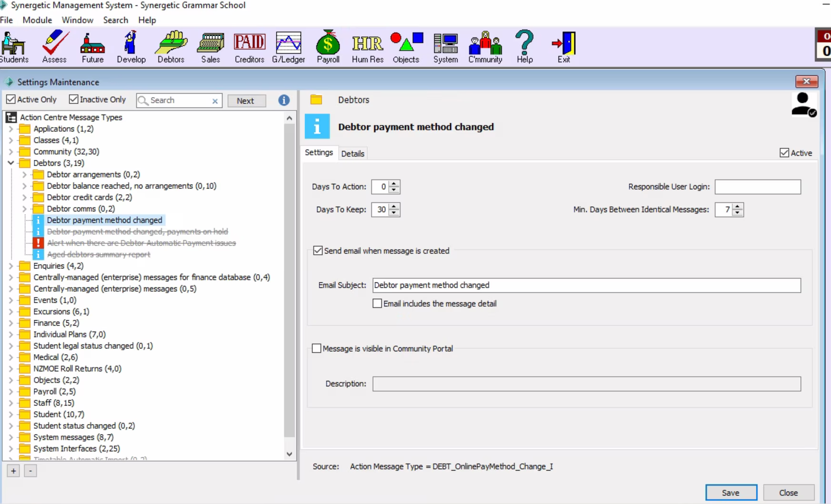Increase Days To Action value
Viewport: 831px width, 504px height.
[394, 183]
